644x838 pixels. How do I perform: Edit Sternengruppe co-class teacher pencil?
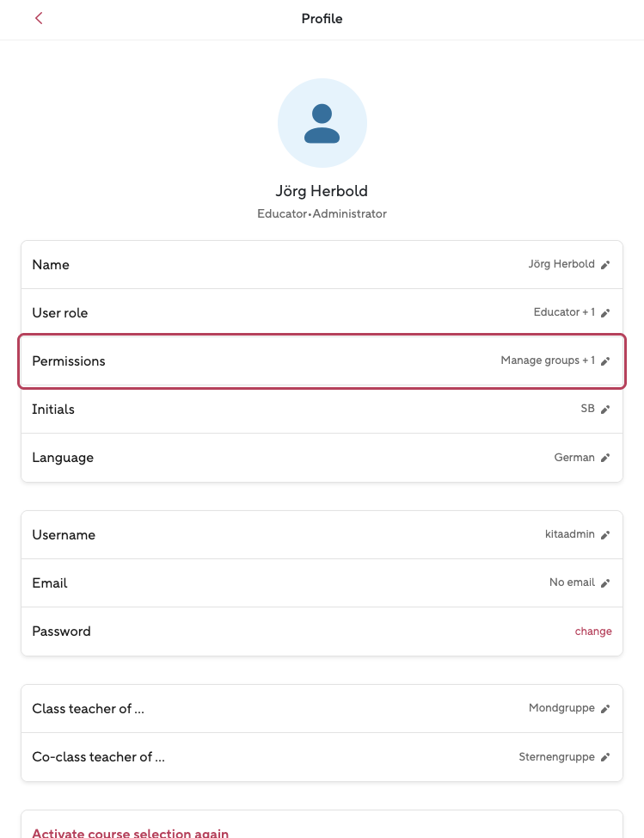point(605,757)
